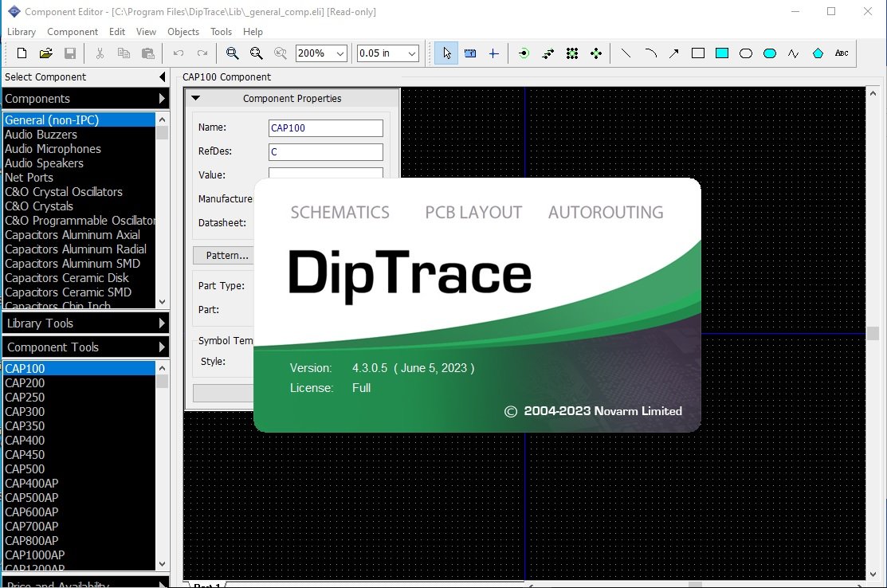
Task: Collapse the Select Component panel arrow
Action: coord(163,77)
